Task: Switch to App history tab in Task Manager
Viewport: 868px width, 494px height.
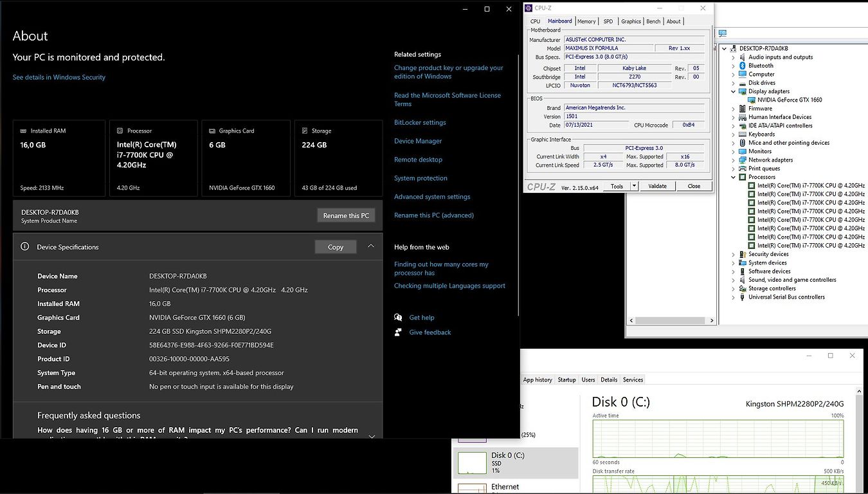Action: coord(538,380)
